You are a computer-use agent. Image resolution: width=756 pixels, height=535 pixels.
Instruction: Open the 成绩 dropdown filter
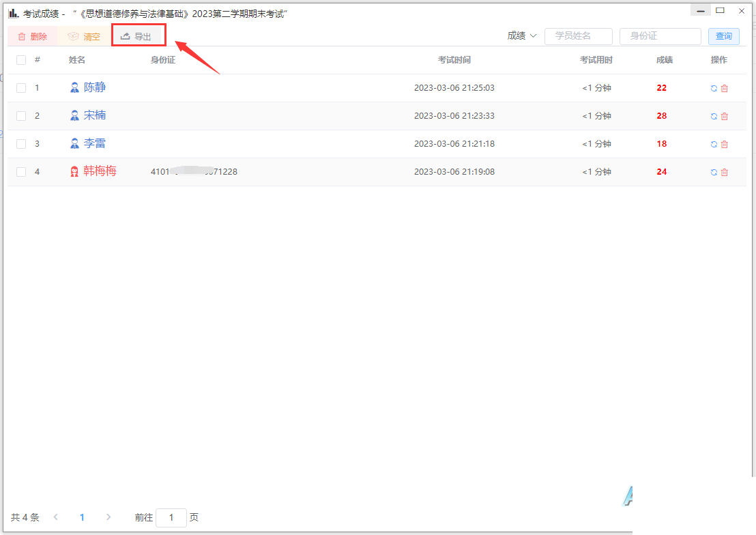pos(522,35)
